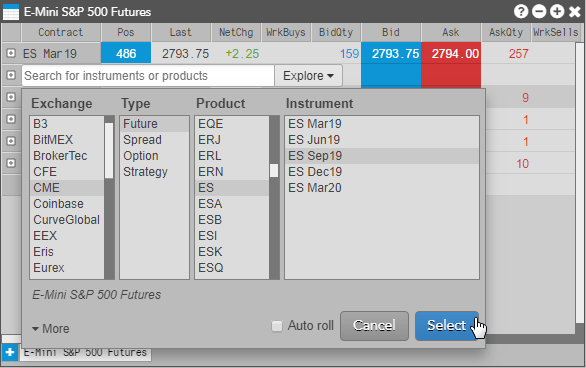The width and height of the screenshot is (586, 368).
Task: Click the close X icon in title bar
Action: tap(574, 12)
